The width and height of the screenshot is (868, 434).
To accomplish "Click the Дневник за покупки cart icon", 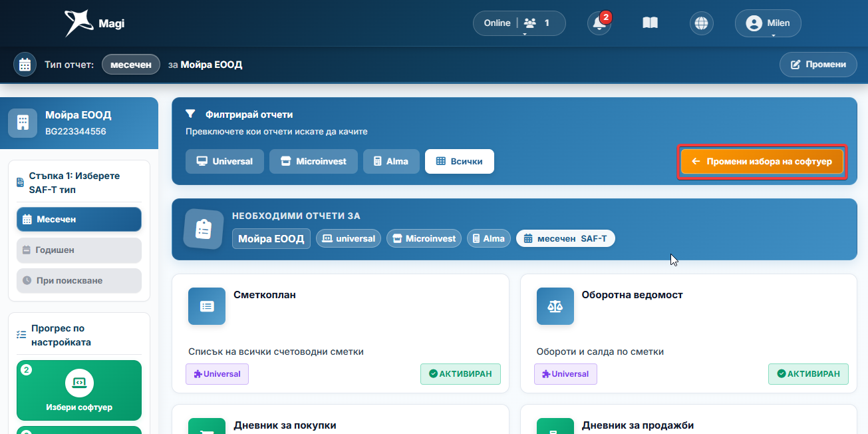I will 207,426.
